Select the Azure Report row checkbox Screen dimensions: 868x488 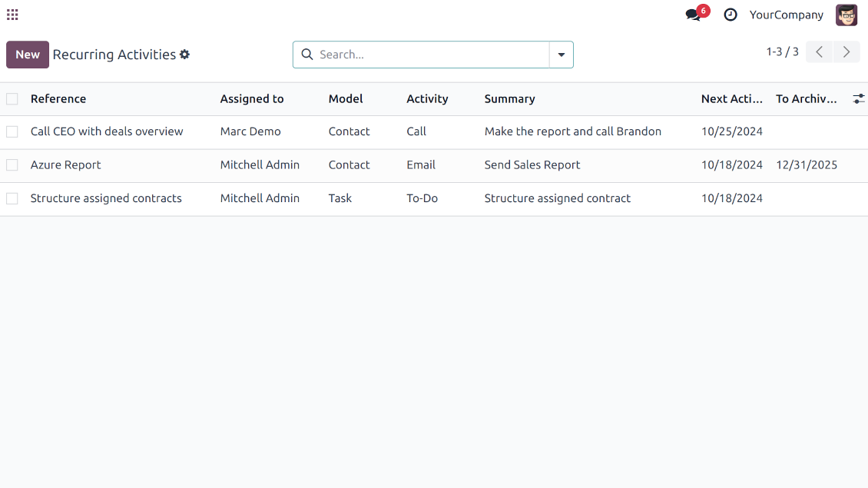pyautogui.click(x=12, y=165)
